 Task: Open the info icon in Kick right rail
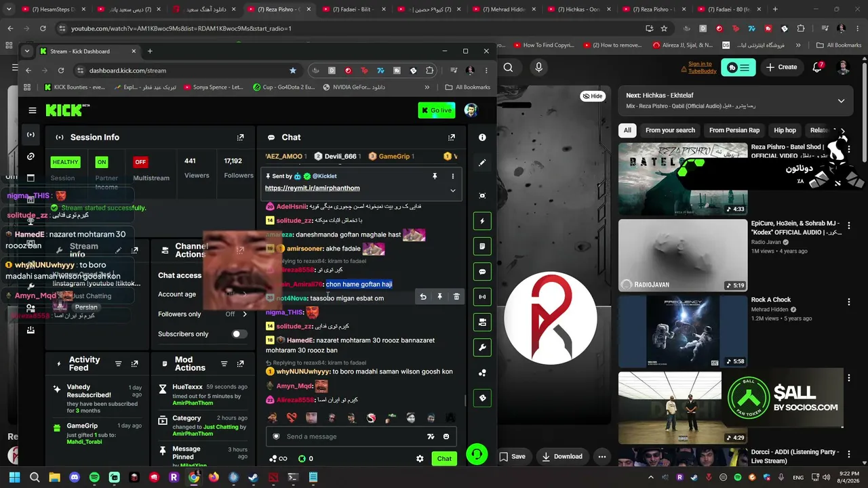[x=482, y=138]
